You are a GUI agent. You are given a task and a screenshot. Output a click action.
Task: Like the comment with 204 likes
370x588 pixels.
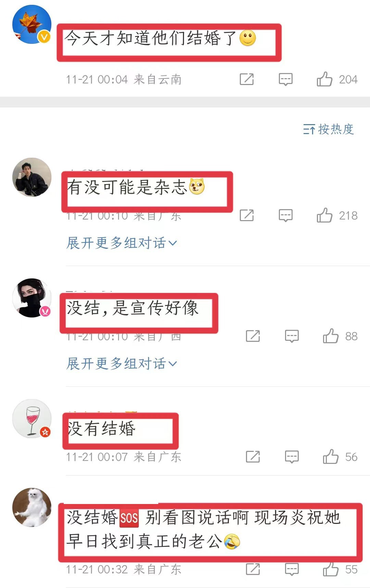[324, 79]
